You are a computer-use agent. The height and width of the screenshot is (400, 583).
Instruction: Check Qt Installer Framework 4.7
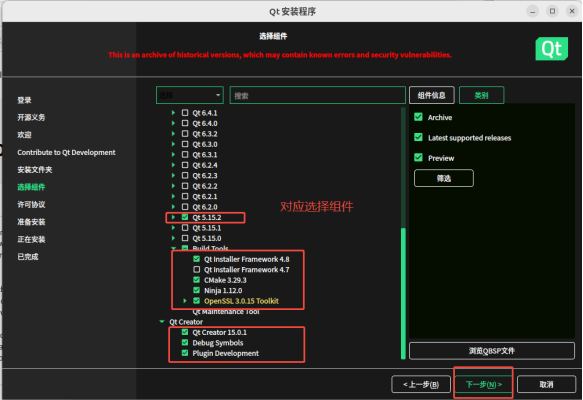[197, 269]
